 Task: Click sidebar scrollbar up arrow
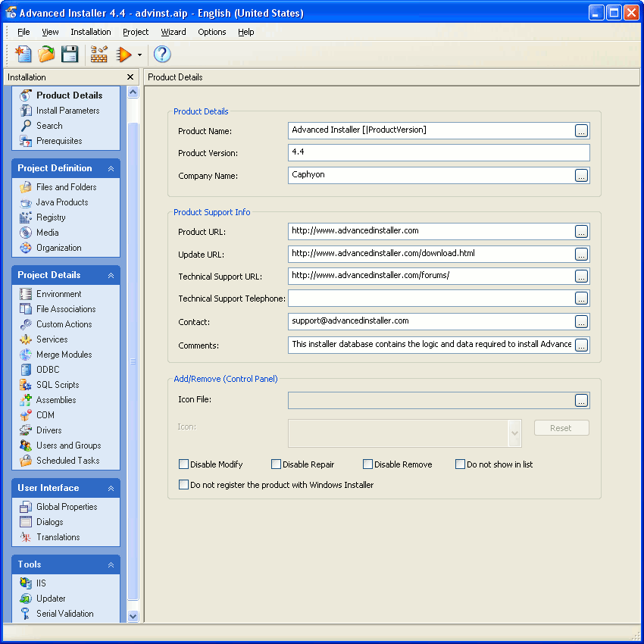click(133, 92)
